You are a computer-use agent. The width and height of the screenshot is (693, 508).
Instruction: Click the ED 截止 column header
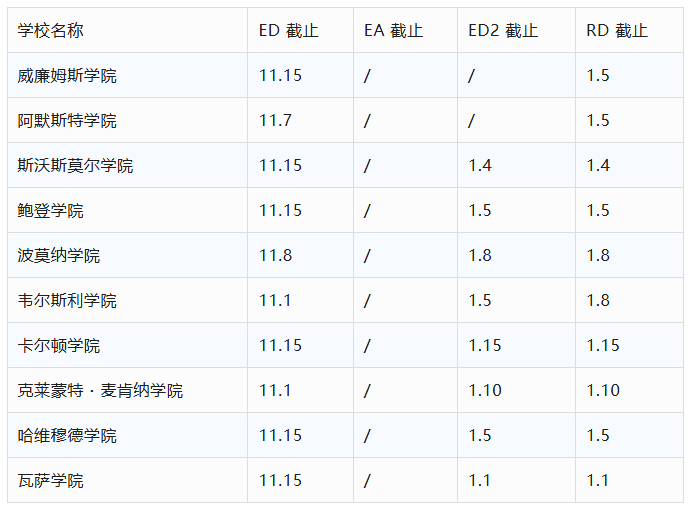[288, 31]
